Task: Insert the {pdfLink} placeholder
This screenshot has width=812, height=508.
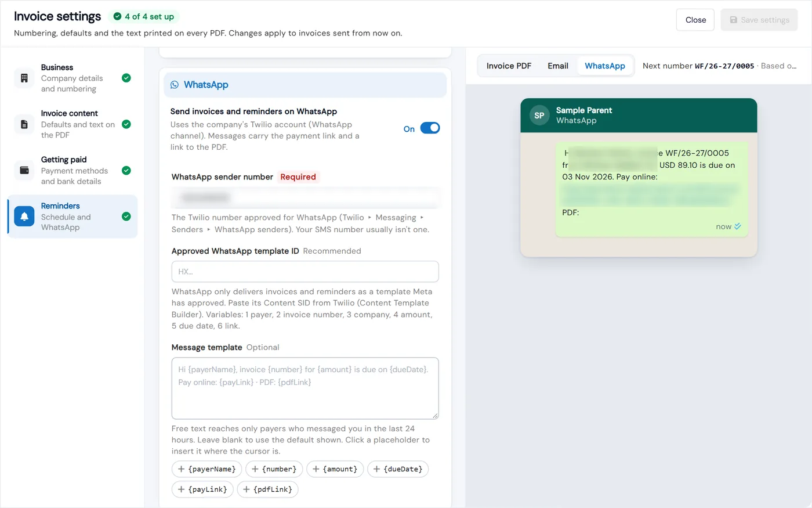Action: [268, 489]
